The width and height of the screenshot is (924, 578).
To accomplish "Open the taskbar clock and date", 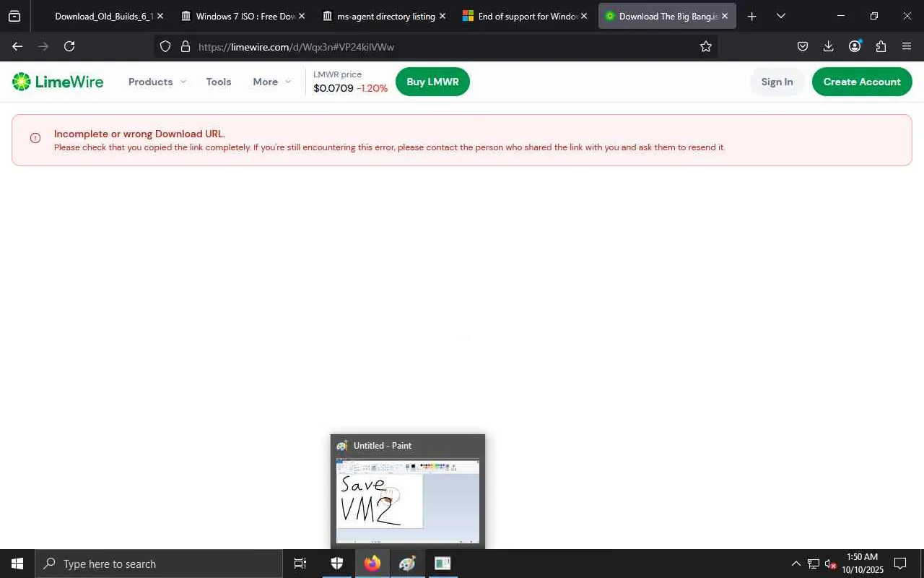I will coord(863,564).
